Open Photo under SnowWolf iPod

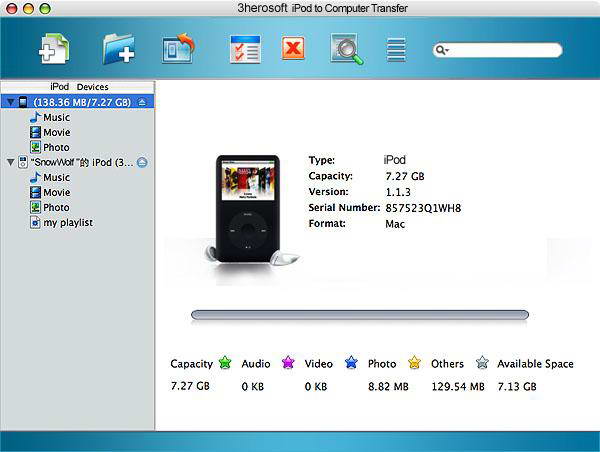[50, 207]
